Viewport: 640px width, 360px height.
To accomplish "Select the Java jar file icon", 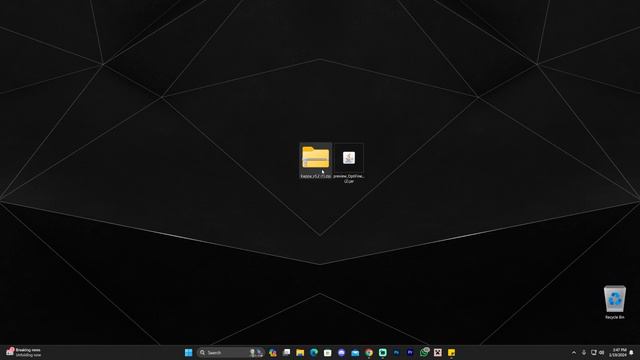I will click(x=349, y=163).
